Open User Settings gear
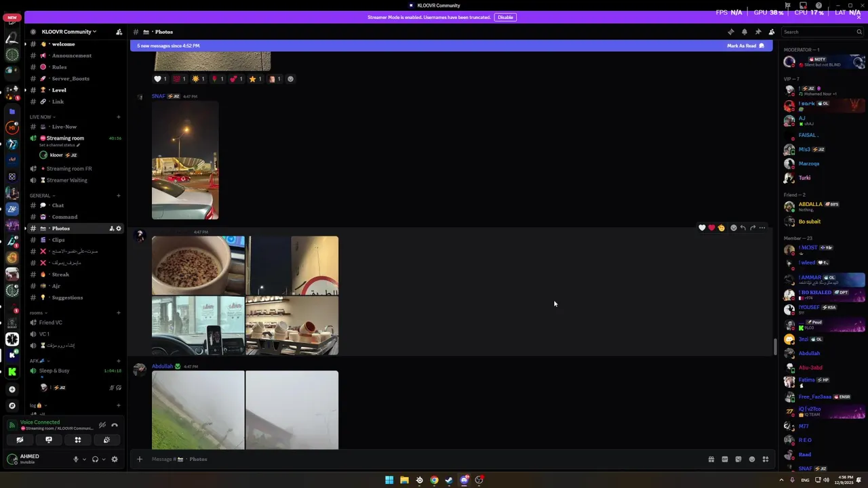The width and height of the screenshot is (868, 488). pos(115,459)
